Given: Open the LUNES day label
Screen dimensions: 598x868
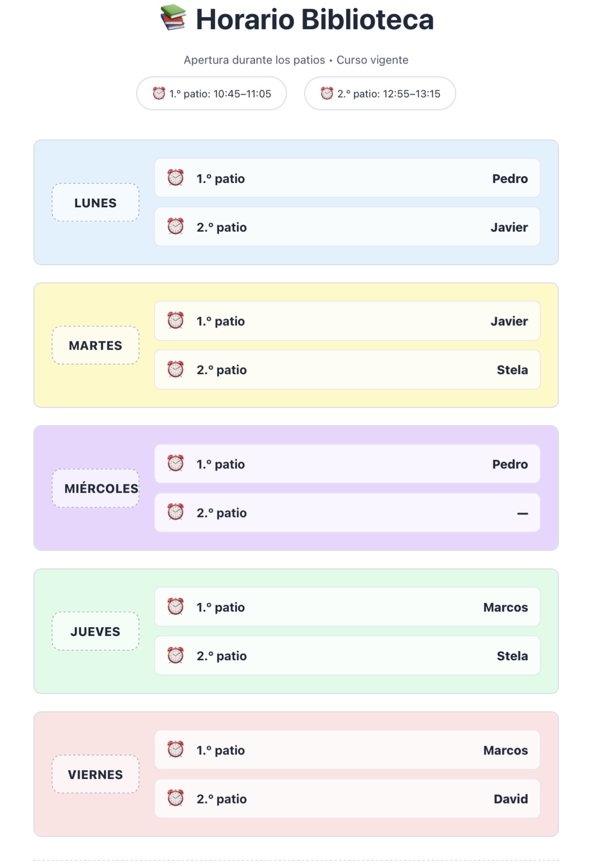Looking at the screenshot, I should pyautogui.click(x=96, y=202).
